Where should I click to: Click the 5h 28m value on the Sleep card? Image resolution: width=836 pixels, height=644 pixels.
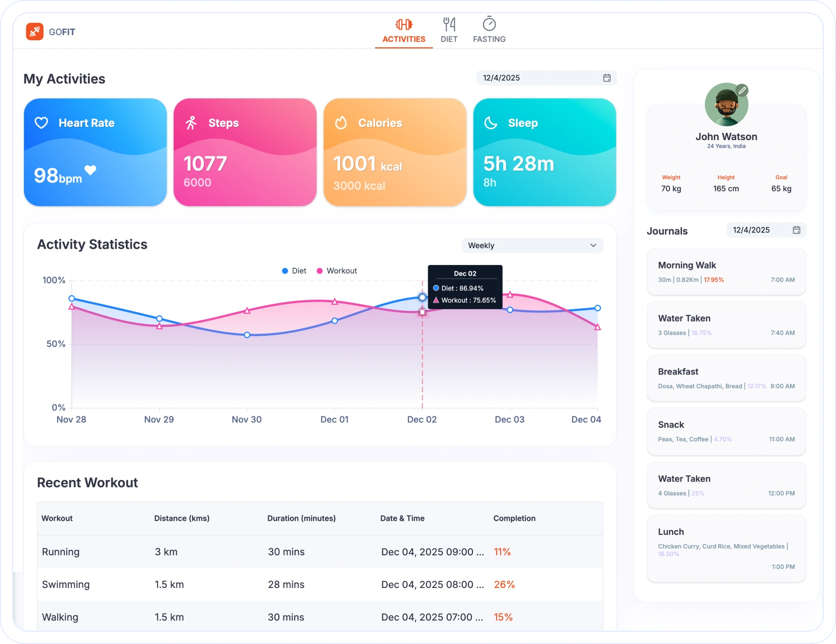(518, 164)
